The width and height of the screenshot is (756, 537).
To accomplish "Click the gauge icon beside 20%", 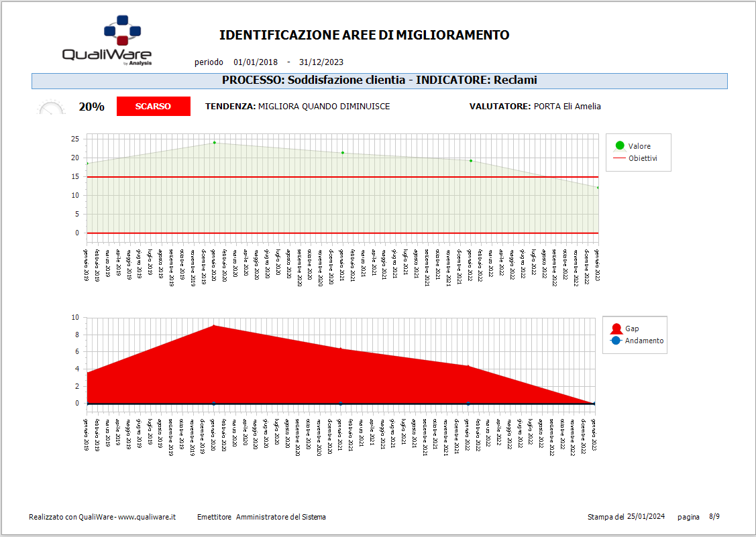I will [51, 107].
